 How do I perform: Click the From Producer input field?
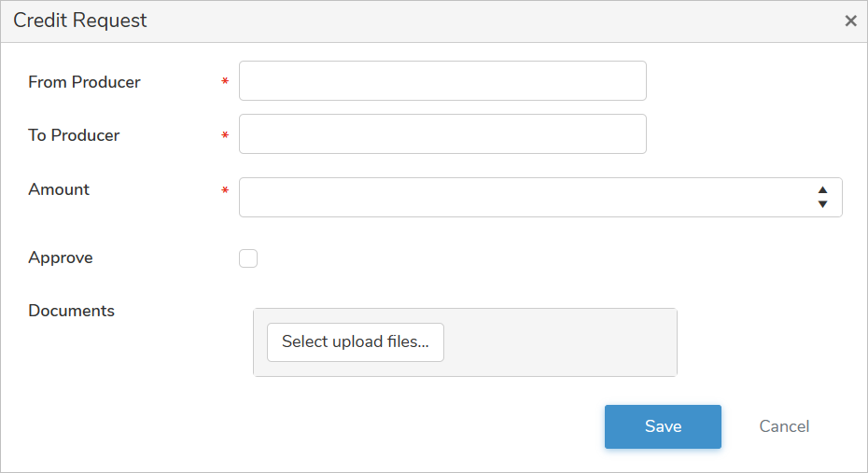click(442, 81)
